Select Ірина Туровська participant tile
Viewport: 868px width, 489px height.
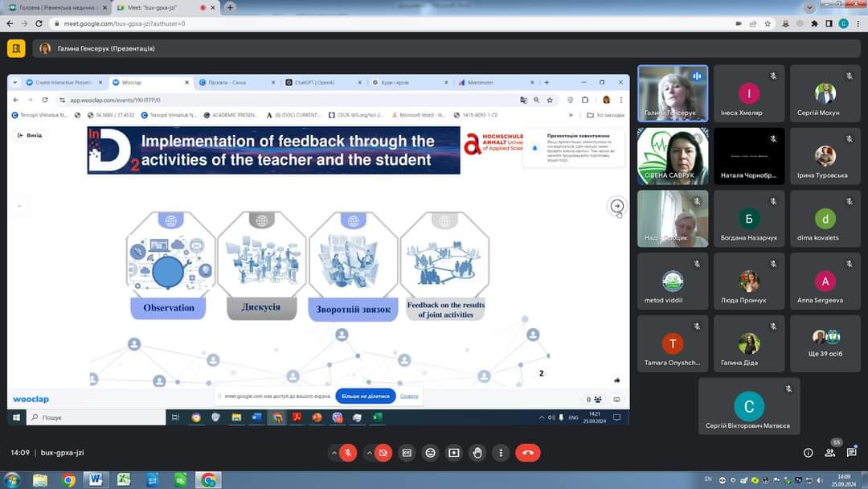pos(825,156)
